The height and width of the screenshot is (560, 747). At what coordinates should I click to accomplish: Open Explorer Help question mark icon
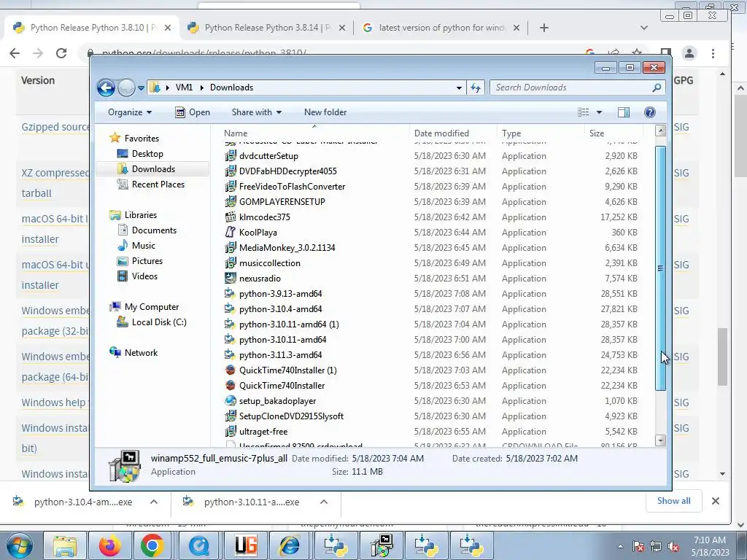click(649, 112)
